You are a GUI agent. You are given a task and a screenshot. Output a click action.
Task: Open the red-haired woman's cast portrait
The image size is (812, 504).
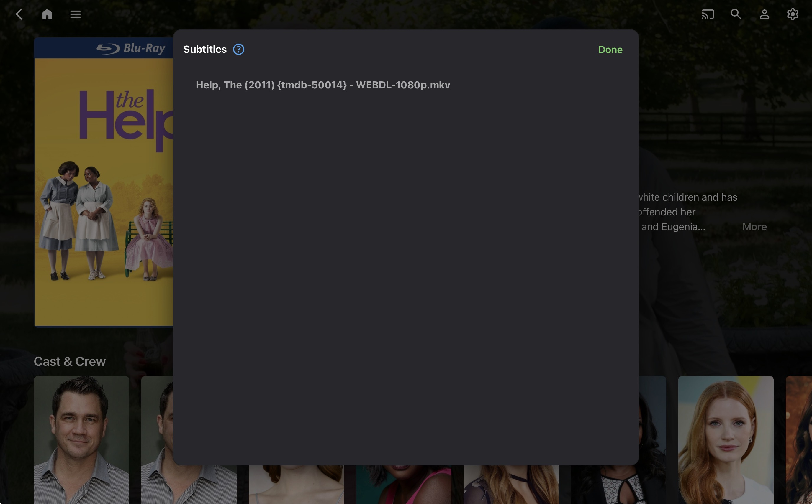(x=726, y=440)
